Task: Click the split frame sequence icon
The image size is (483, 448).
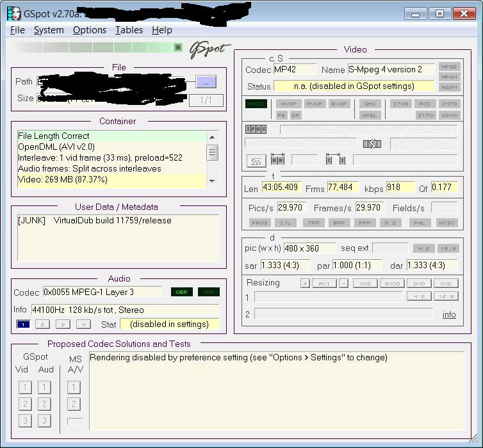Action: 372,144
